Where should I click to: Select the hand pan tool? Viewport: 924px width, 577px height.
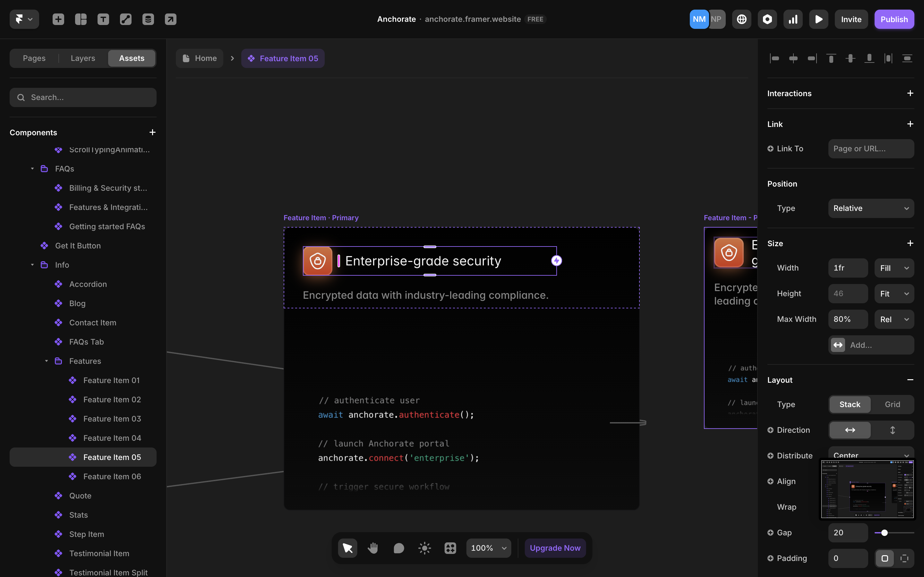(x=373, y=548)
